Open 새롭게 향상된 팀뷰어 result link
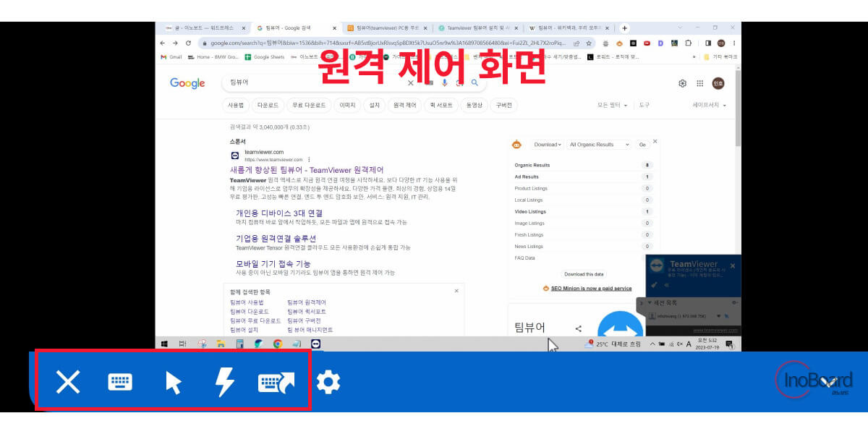The width and height of the screenshot is (868, 434). 307,170
